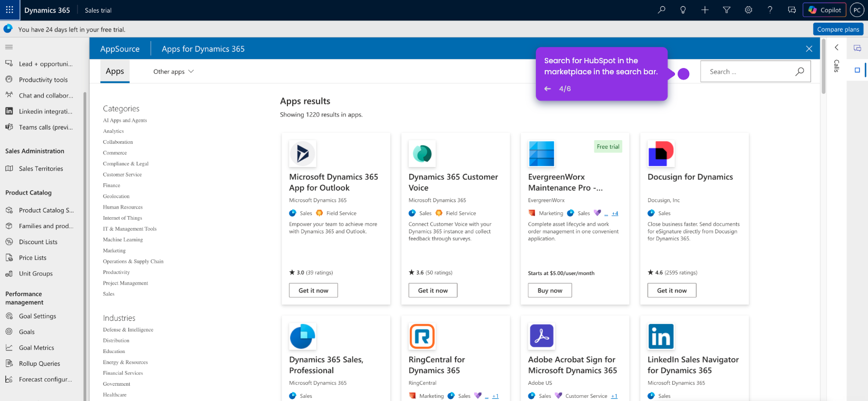Get it now for Dynamics 365 Customer Voice
868x401 pixels.
[433, 290]
